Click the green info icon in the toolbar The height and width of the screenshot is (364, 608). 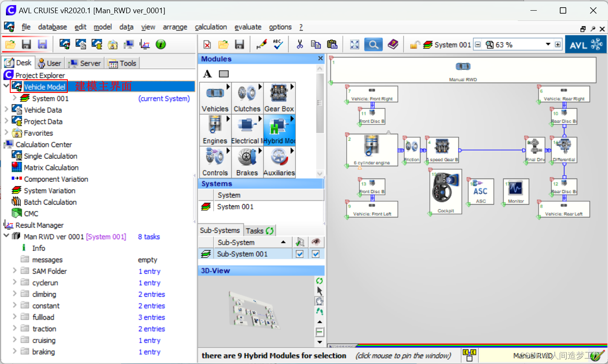[161, 44]
